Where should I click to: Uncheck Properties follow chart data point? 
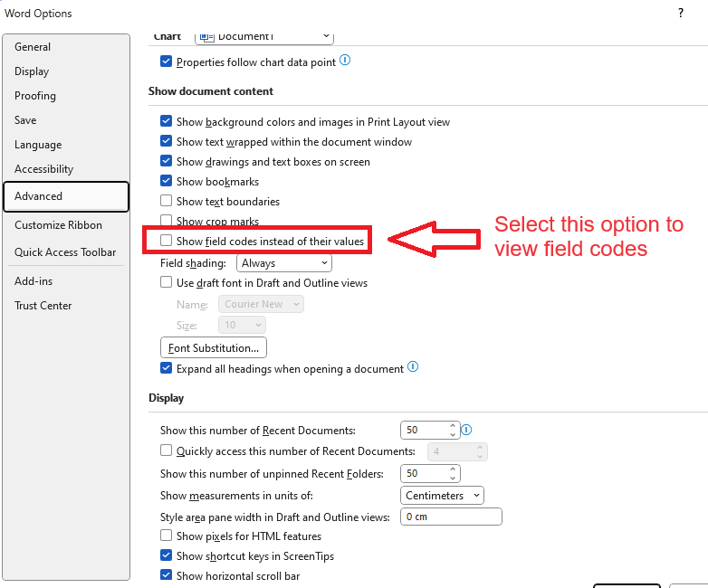click(x=167, y=62)
